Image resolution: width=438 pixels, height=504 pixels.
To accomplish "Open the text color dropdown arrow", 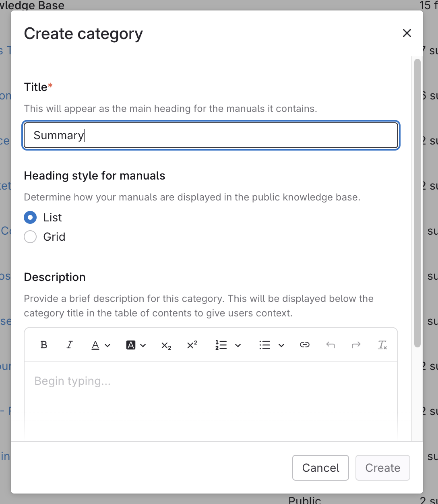I will pyautogui.click(x=107, y=345).
